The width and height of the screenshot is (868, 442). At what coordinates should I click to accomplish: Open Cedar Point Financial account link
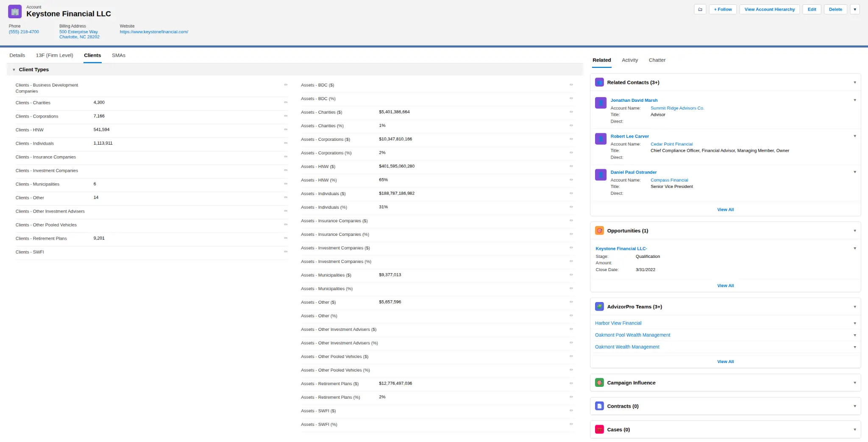(x=672, y=144)
